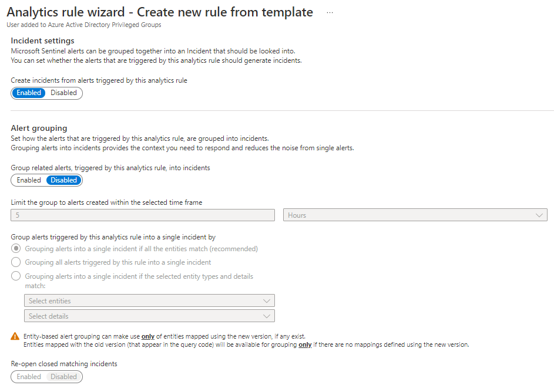The width and height of the screenshot is (554, 392).
Task: Enable grouping related alerts into incidents
Action: (x=29, y=180)
